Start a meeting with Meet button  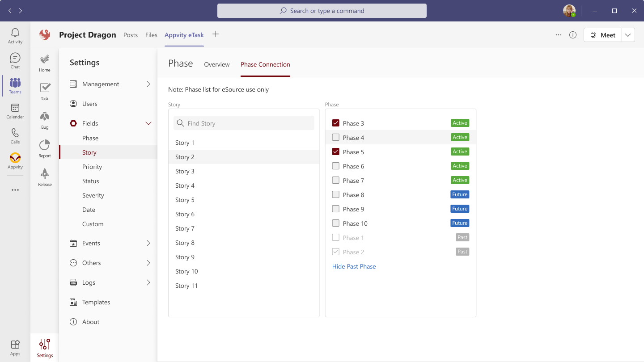pos(602,35)
